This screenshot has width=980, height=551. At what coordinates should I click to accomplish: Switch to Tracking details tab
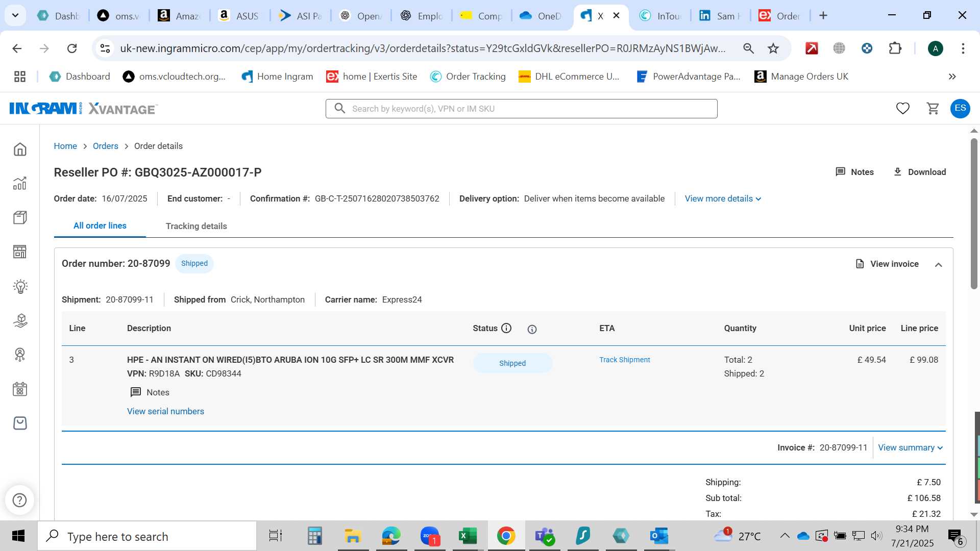(196, 226)
